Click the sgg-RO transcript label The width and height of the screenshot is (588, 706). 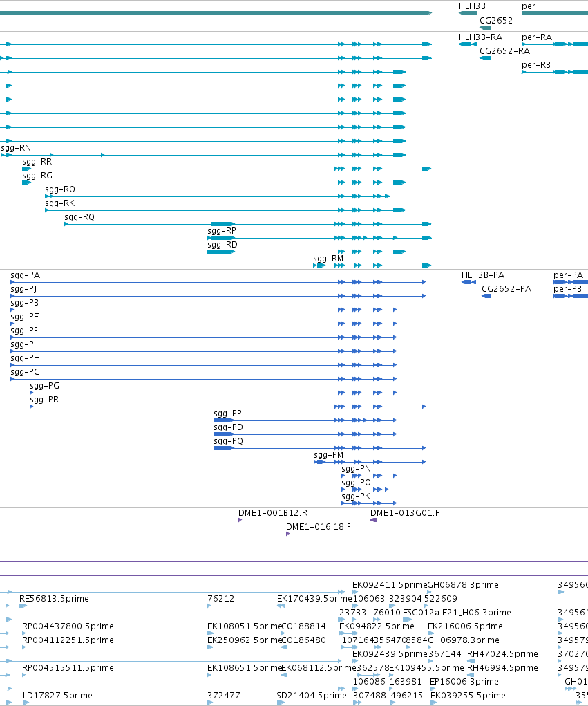[x=60, y=189]
